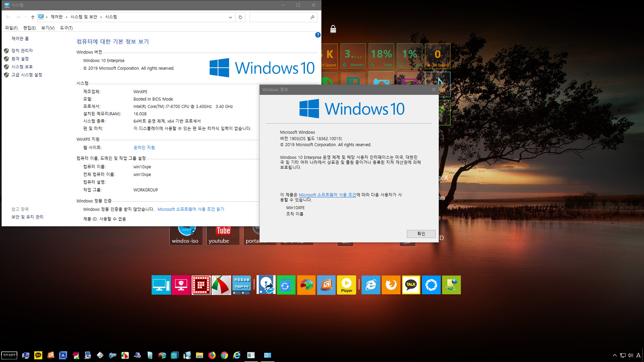Click 제어판 breadcrumb in address bar

[x=57, y=17]
